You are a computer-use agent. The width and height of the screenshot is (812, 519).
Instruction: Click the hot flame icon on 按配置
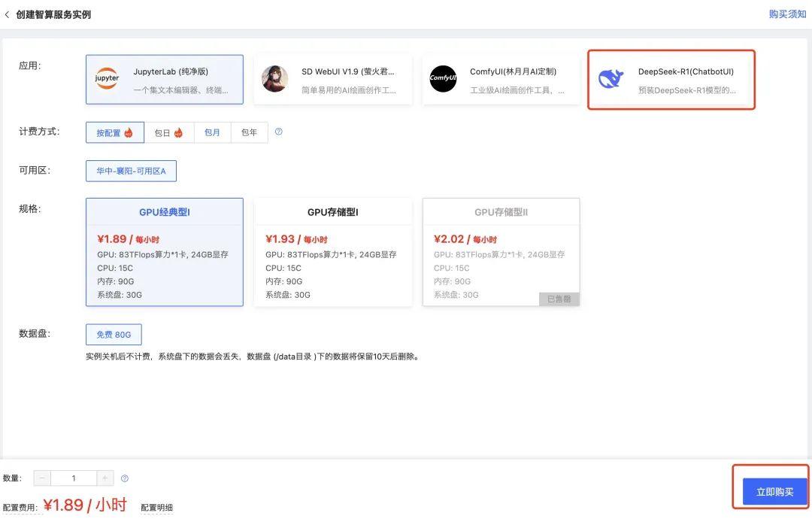click(x=129, y=132)
